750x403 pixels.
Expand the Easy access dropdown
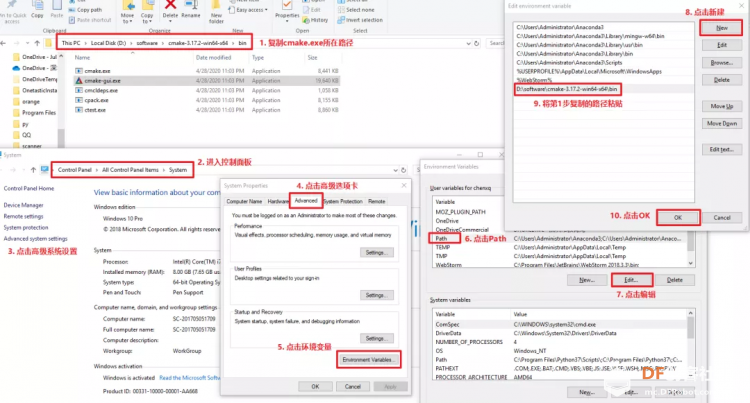click(x=249, y=10)
